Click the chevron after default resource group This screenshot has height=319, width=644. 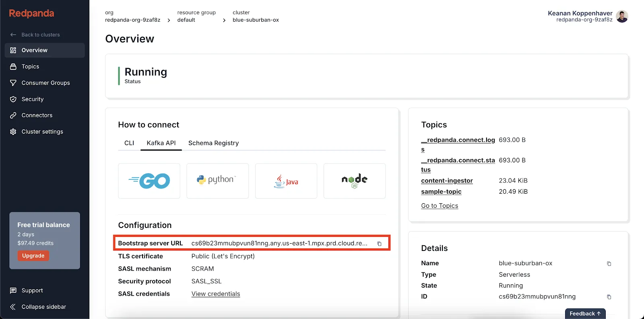pos(224,20)
